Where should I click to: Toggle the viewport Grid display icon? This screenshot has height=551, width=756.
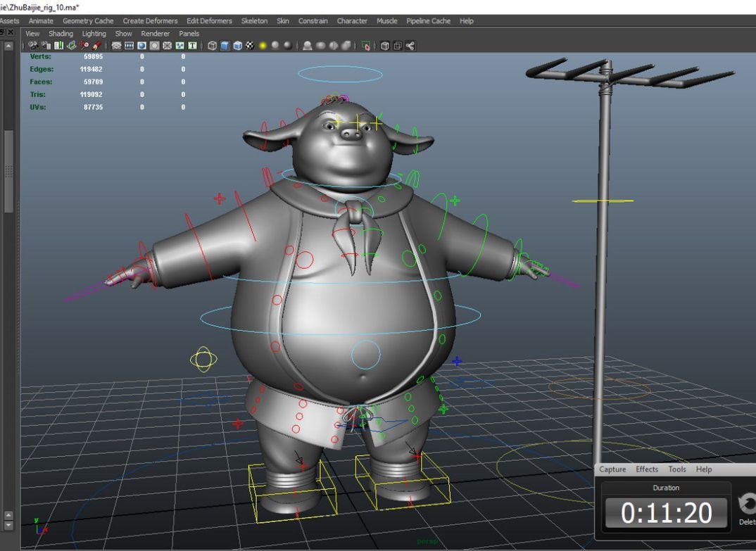tap(118, 46)
